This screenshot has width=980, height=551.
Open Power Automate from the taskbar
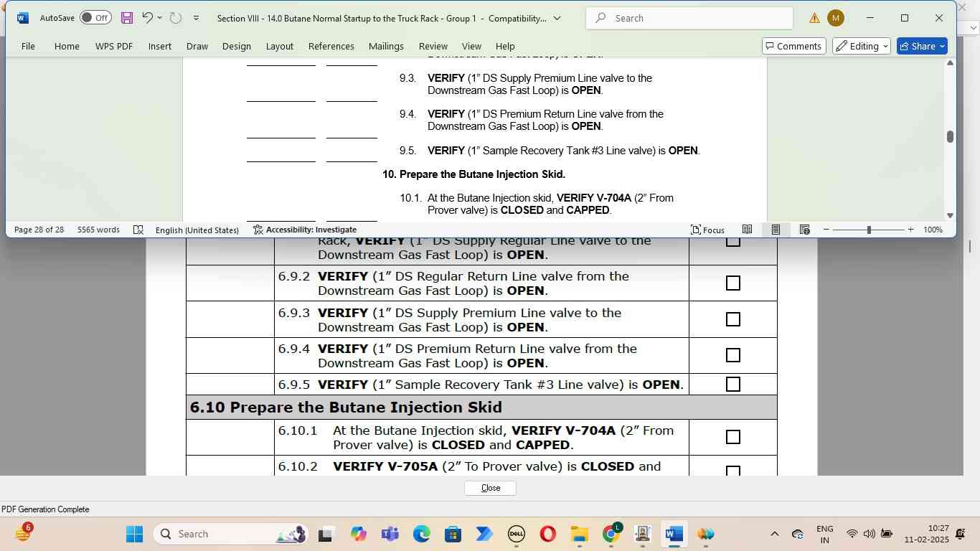484,534
